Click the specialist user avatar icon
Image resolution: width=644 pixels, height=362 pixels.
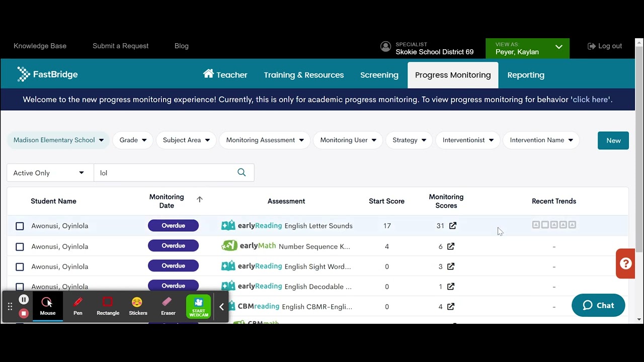tap(386, 46)
